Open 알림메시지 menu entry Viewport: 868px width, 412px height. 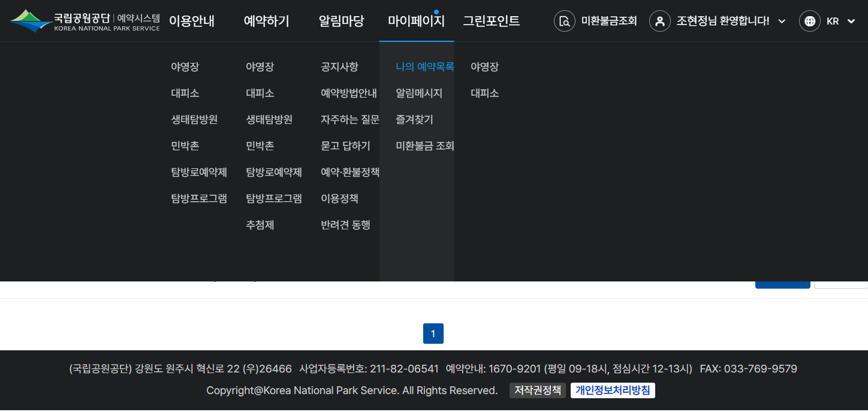coord(419,93)
